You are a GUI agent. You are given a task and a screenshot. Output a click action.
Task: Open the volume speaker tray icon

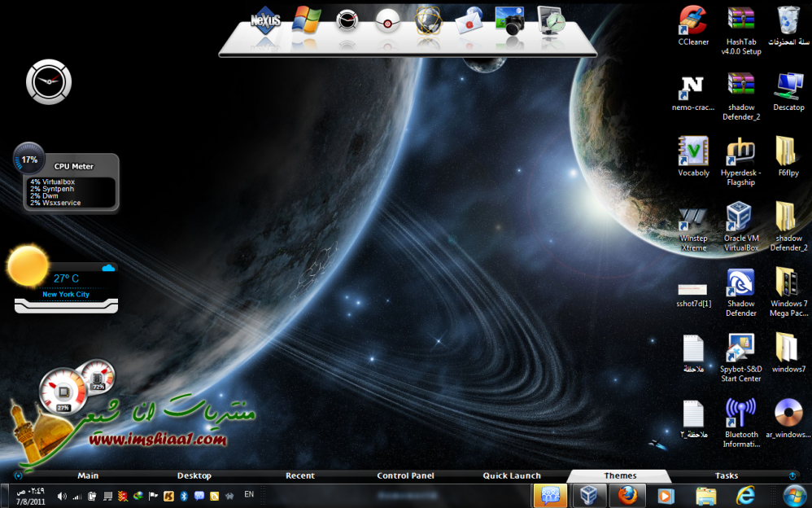[x=62, y=496]
